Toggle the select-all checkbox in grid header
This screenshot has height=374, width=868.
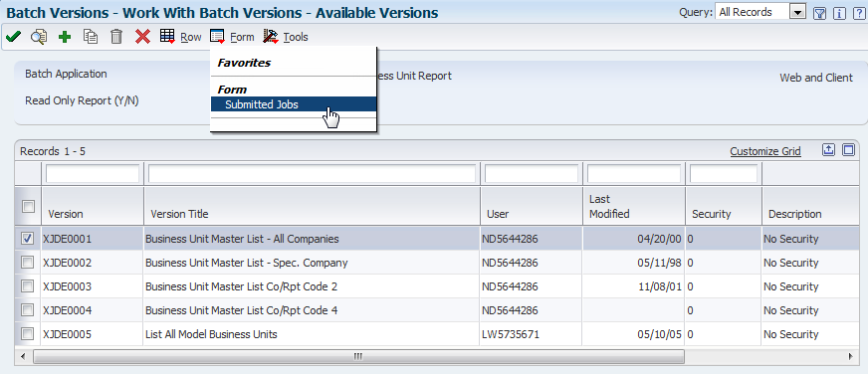click(27, 206)
